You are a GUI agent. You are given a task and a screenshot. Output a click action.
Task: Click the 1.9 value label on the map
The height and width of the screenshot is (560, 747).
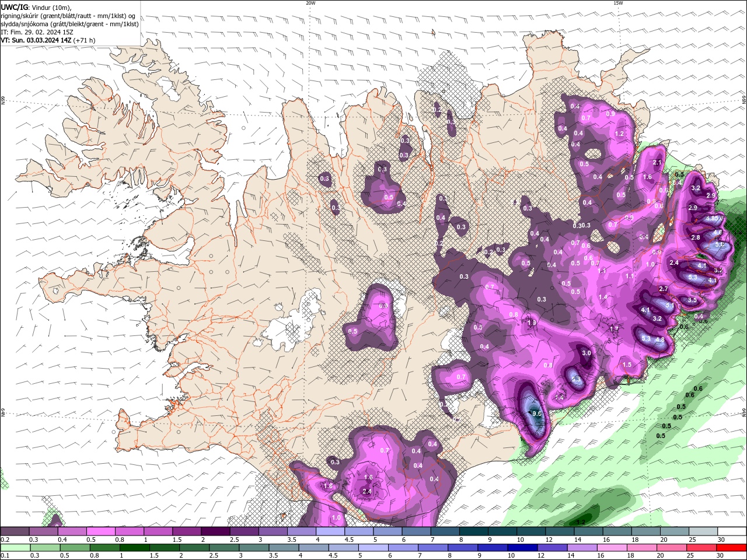pos(532,323)
